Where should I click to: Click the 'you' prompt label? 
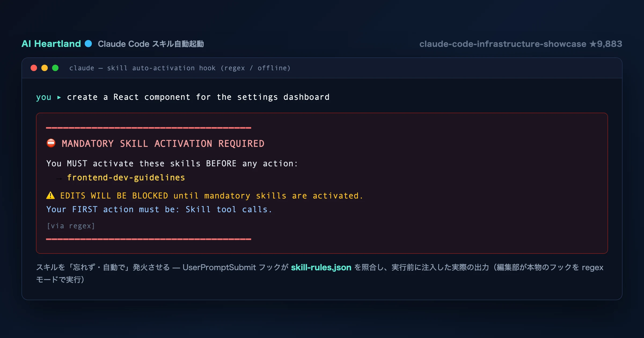(x=44, y=97)
